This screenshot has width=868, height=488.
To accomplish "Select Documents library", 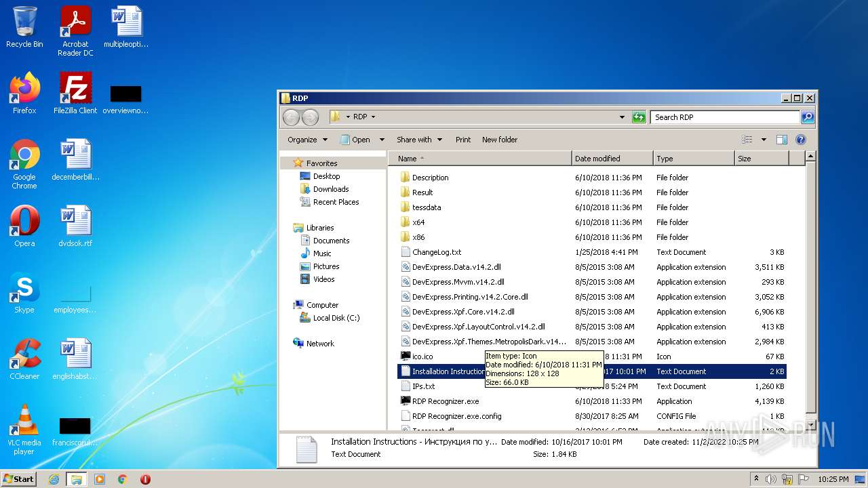I will click(x=331, y=241).
